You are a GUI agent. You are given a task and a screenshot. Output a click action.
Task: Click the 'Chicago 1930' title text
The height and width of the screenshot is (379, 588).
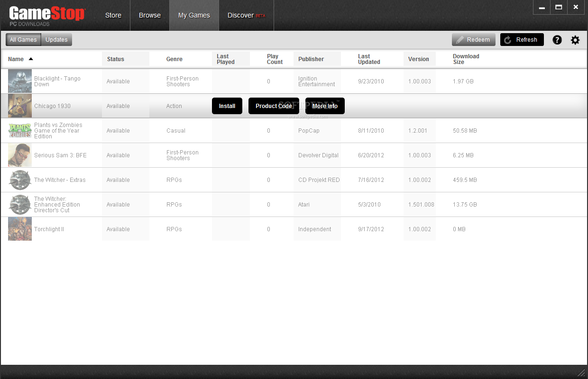tap(52, 106)
